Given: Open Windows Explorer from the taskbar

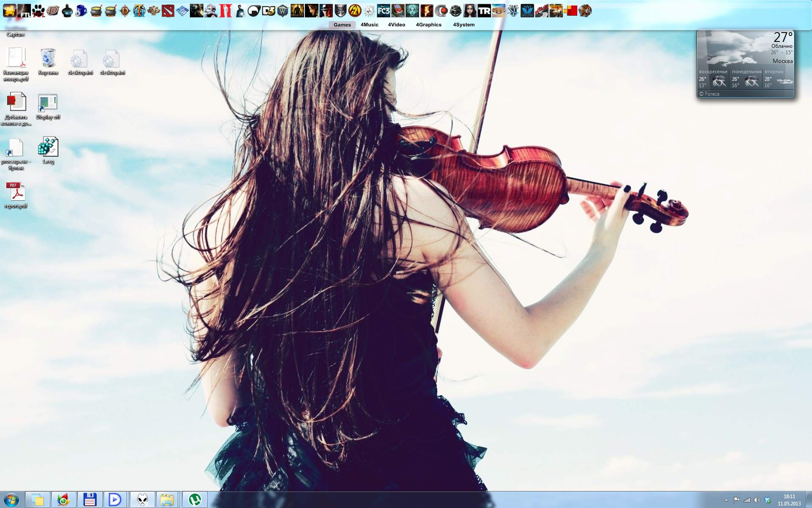Looking at the screenshot, I should (x=167, y=500).
